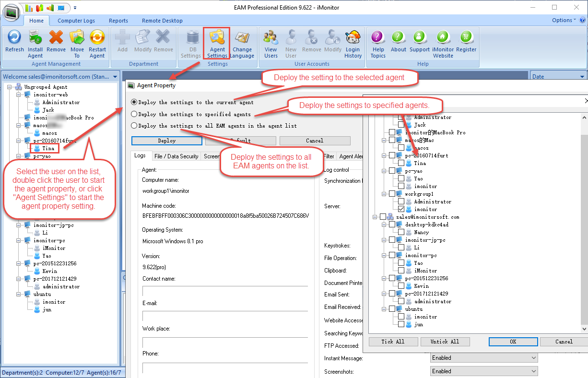588x378 pixels.
Task: Open the Reports tab
Action: [118, 21]
